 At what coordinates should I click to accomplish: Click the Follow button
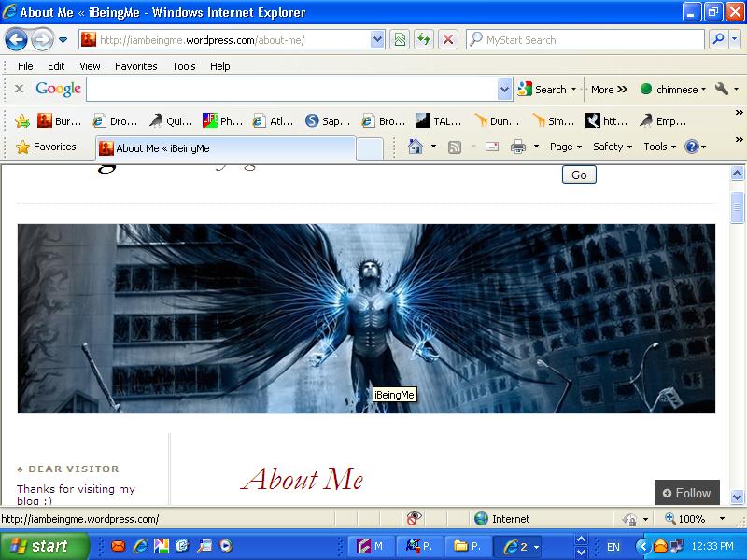pyautogui.click(x=686, y=493)
